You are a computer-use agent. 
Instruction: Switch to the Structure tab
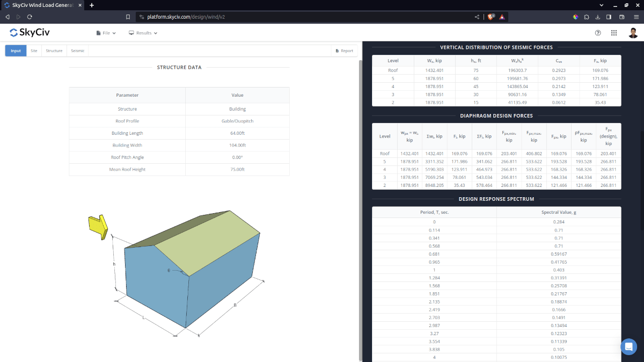(x=54, y=51)
